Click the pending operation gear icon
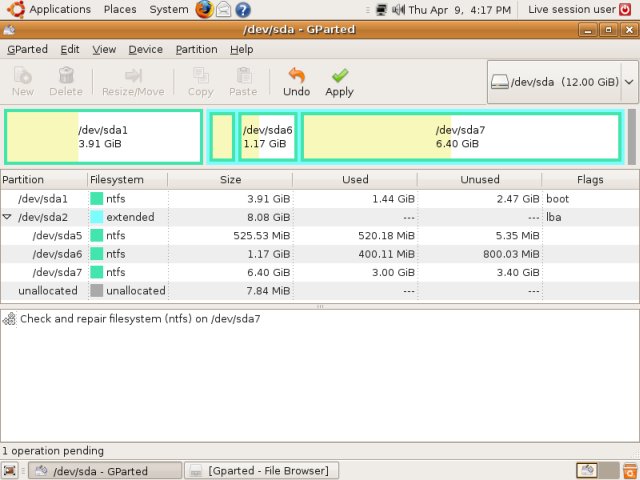Viewport: 640px width, 480px height. pyautogui.click(x=9, y=319)
